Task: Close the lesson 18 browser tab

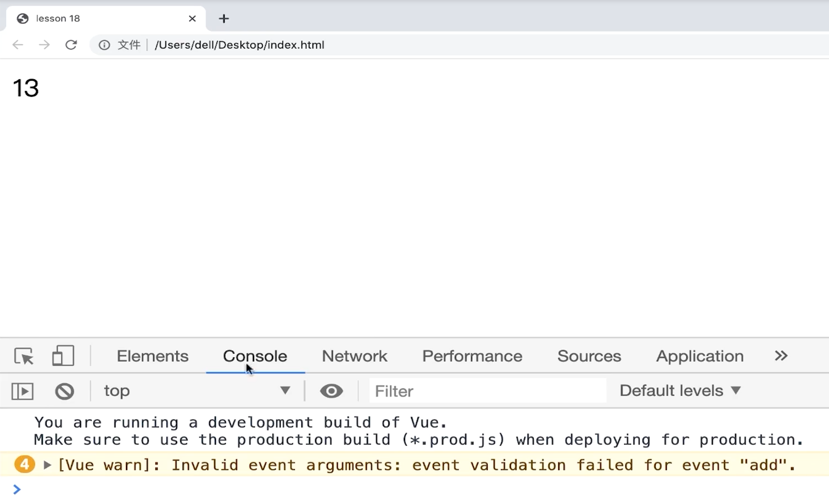Action: (x=192, y=19)
